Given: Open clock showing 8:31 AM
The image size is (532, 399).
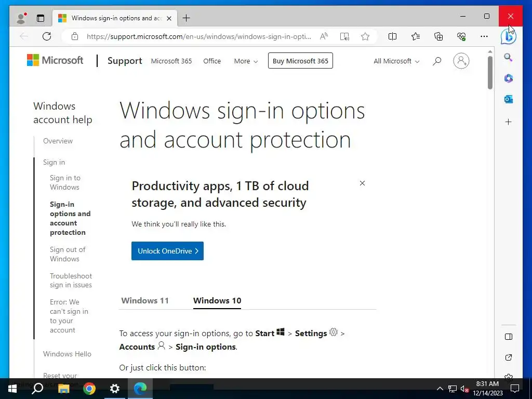Looking at the screenshot, I should tap(487, 389).
